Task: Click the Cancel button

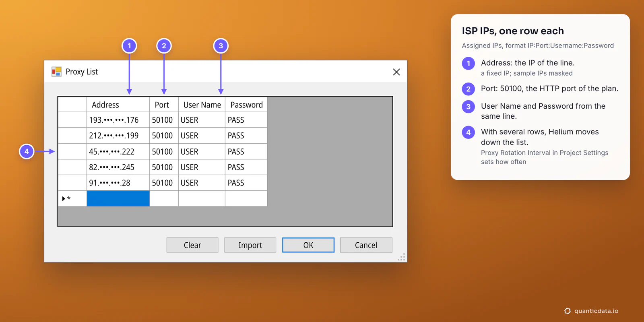Action: (366, 245)
